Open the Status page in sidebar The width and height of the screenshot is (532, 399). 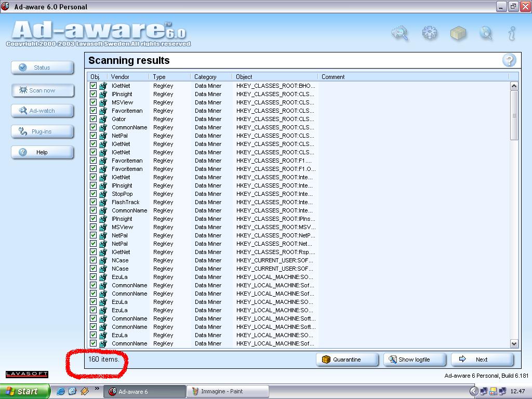[43, 68]
